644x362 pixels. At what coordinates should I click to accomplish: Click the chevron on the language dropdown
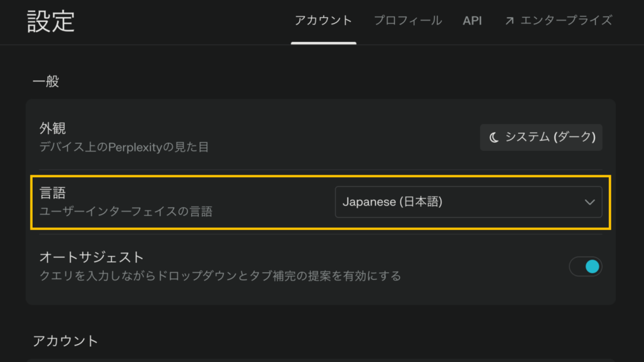(589, 202)
